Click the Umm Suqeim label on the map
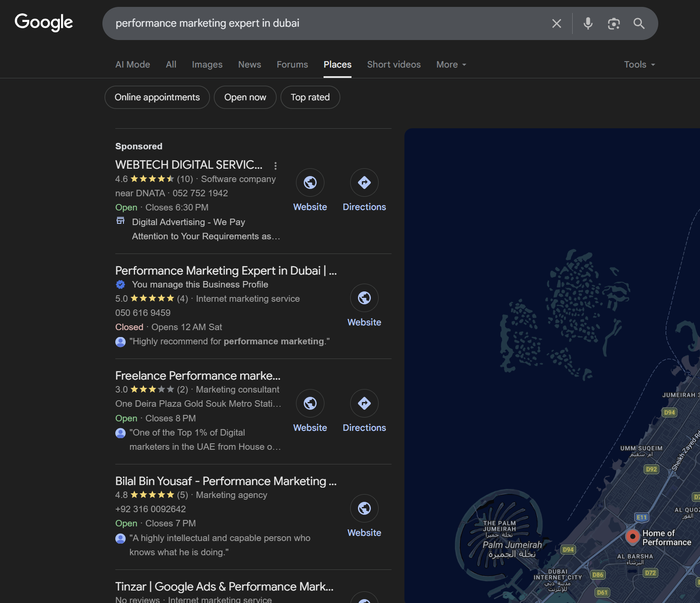The height and width of the screenshot is (603, 700). click(x=641, y=448)
